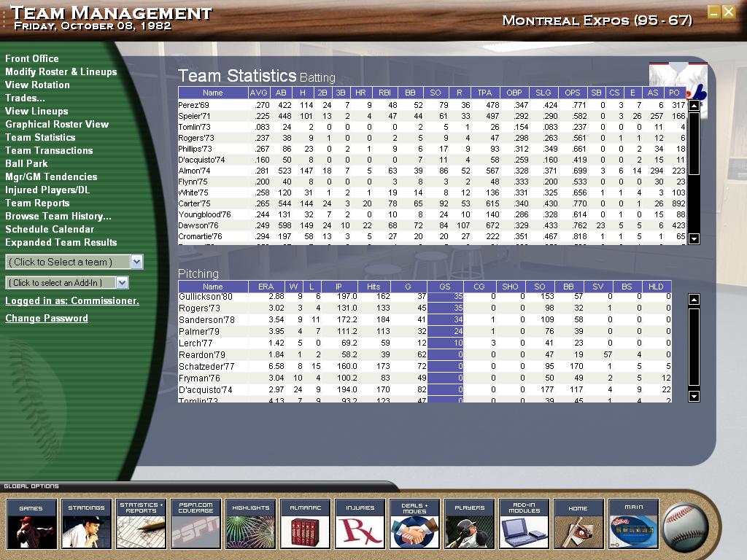Sort pitching table by ERA column
Screen dimensions: 747x560
[266, 287]
